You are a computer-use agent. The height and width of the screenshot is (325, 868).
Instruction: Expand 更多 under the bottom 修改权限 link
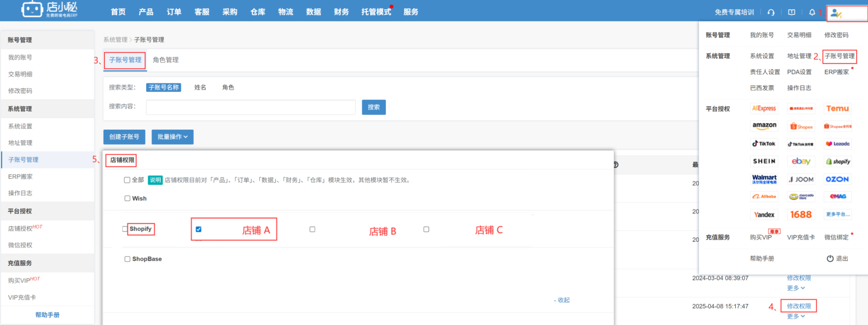(x=796, y=316)
